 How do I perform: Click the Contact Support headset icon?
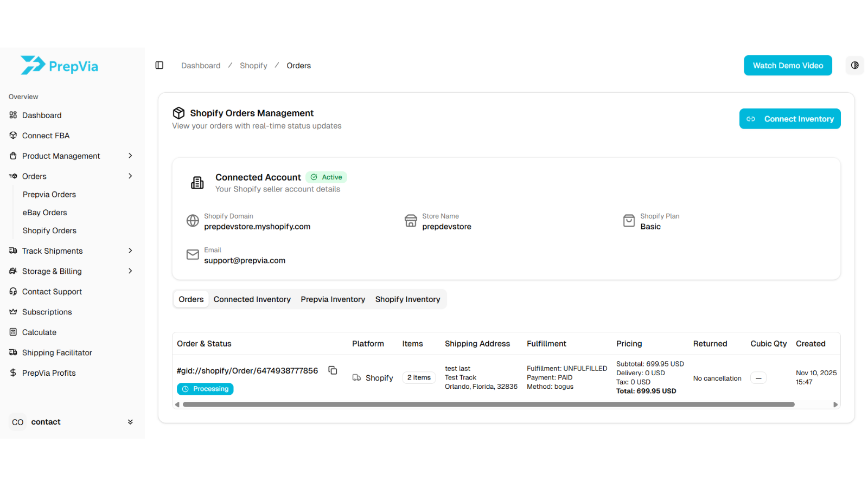point(13,292)
